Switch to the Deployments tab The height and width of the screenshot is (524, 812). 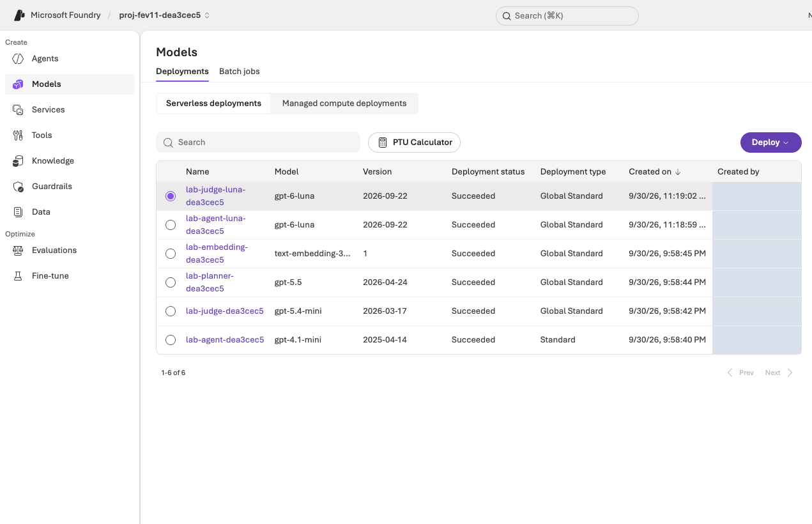coord(182,71)
